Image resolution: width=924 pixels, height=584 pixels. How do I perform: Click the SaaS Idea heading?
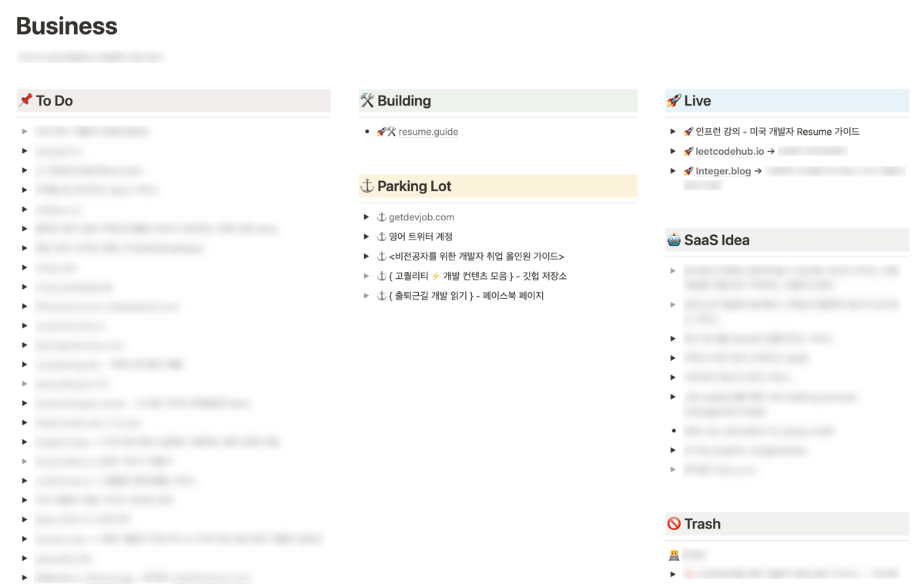[x=717, y=240]
